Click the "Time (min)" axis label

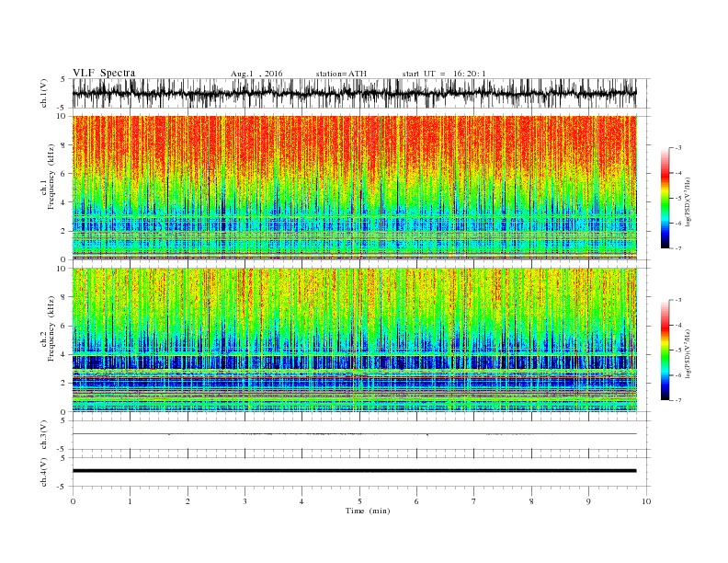click(368, 511)
